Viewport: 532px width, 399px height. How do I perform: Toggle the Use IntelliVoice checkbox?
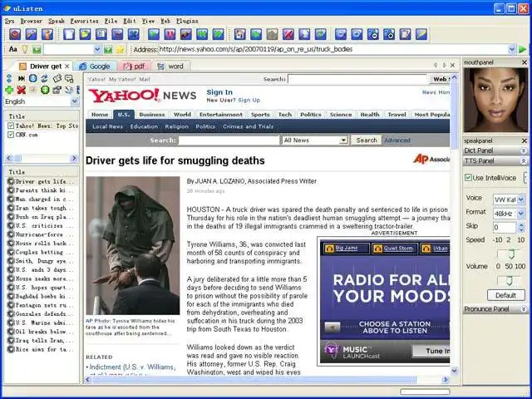(469, 177)
